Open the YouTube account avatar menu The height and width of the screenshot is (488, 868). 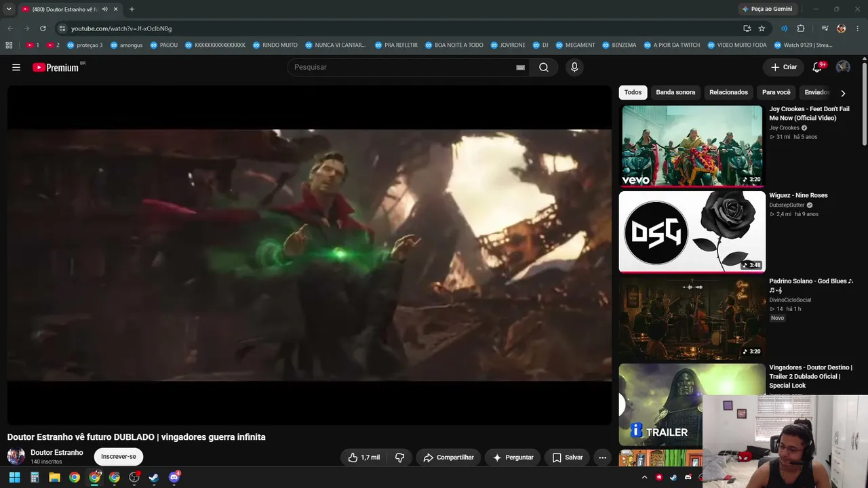point(843,67)
